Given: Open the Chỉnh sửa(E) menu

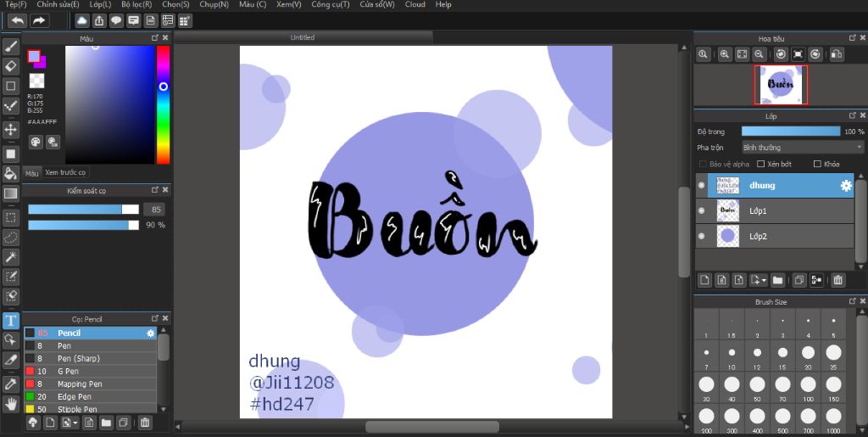Looking at the screenshot, I should coord(58,4).
